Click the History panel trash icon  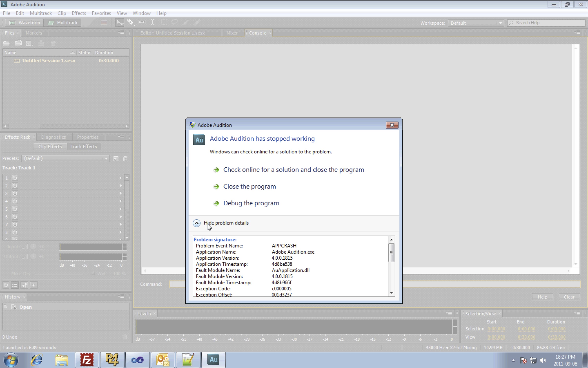(125, 337)
